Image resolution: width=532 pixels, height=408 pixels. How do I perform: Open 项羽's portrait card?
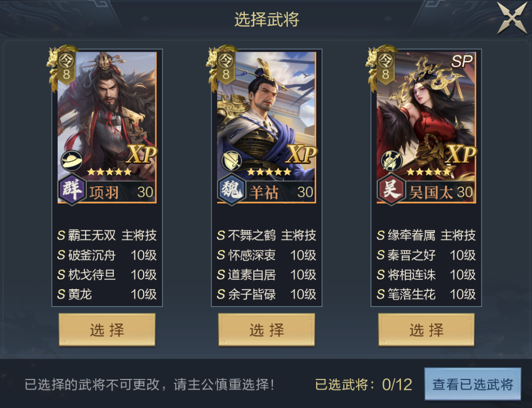pos(107,127)
